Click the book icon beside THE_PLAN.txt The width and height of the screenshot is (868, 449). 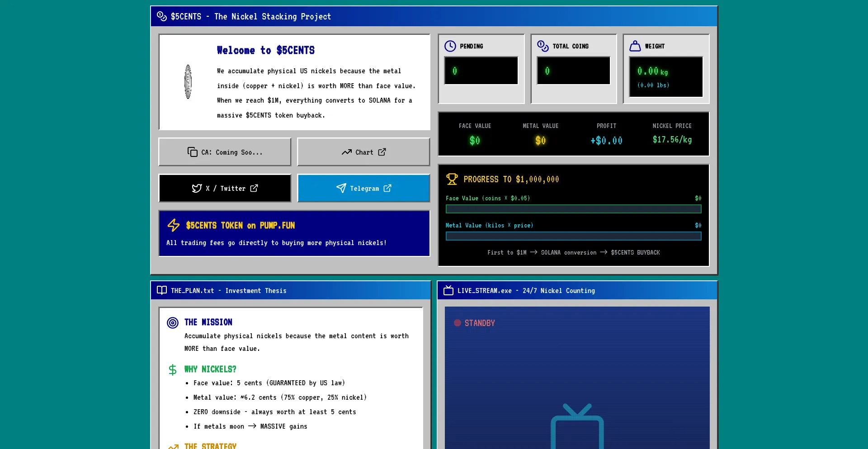(x=161, y=290)
